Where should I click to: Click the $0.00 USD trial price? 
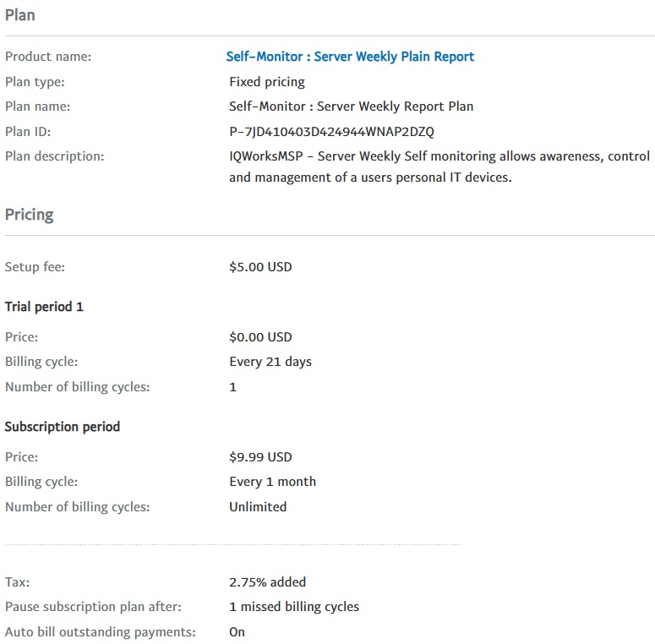260,337
